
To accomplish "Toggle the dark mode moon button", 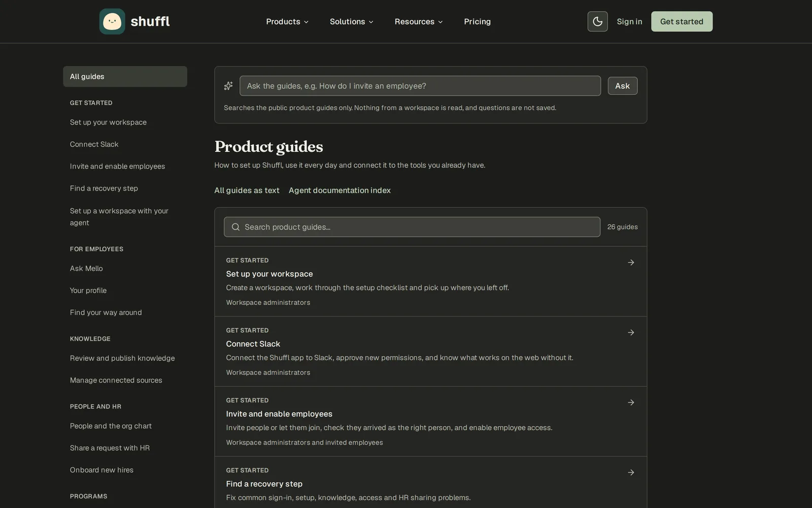I will [x=597, y=21].
